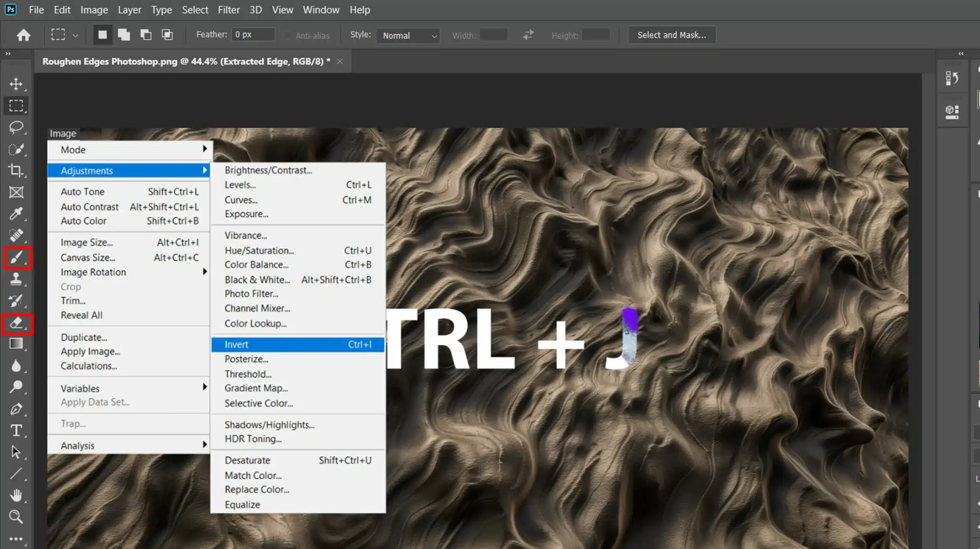Choose Subtract from Selection mode
The width and height of the screenshot is (980, 549).
click(x=146, y=35)
